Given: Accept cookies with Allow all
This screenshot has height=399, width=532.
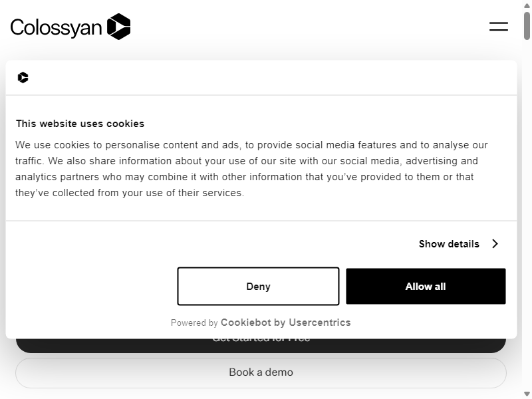Looking at the screenshot, I should pyautogui.click(x=426, y=287).
